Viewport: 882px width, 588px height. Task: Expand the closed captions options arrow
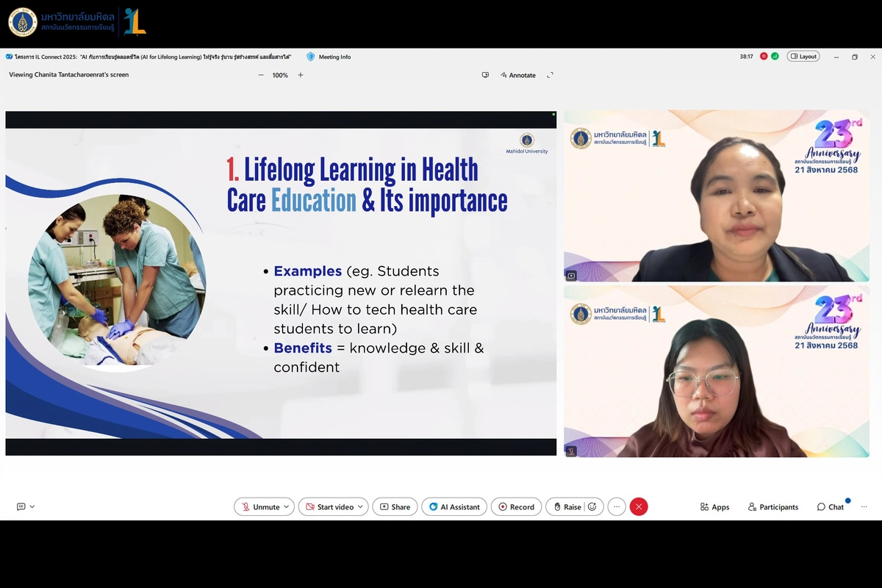[x=32, y=506]
